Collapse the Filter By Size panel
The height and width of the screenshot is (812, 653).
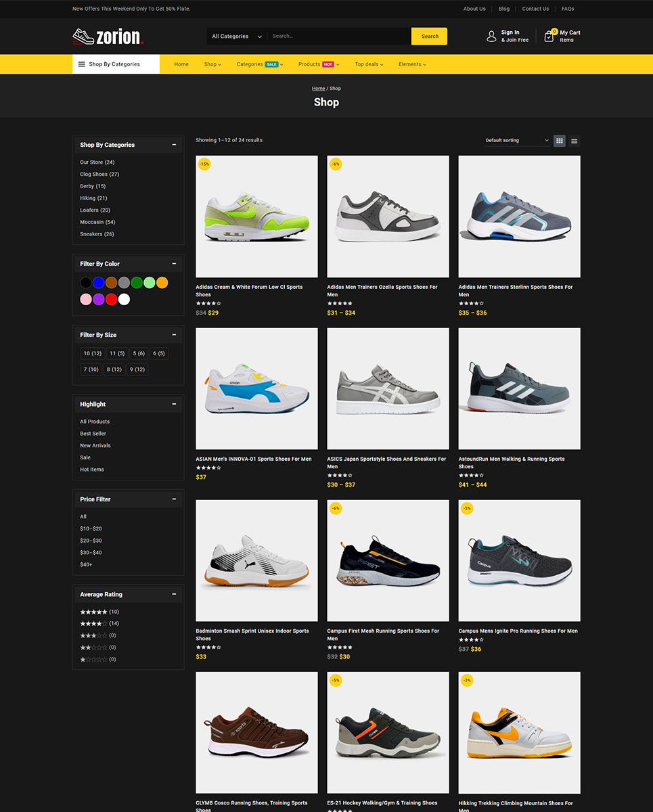(174, 335)
